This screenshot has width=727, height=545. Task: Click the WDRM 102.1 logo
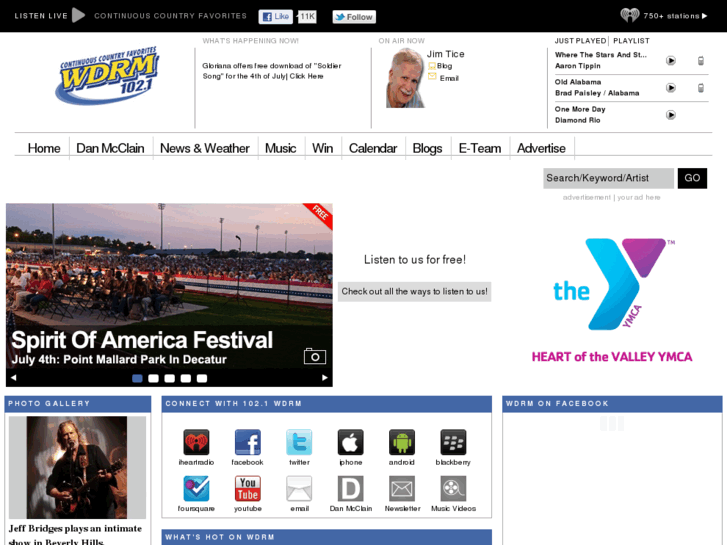tap(108, 75)
